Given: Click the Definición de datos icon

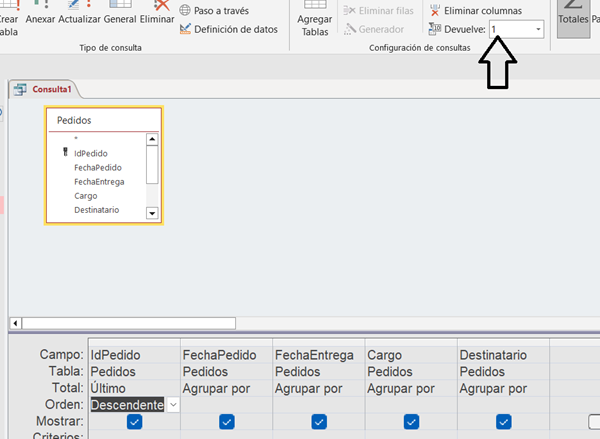Looking at the screenshot, I should point(185,29).
